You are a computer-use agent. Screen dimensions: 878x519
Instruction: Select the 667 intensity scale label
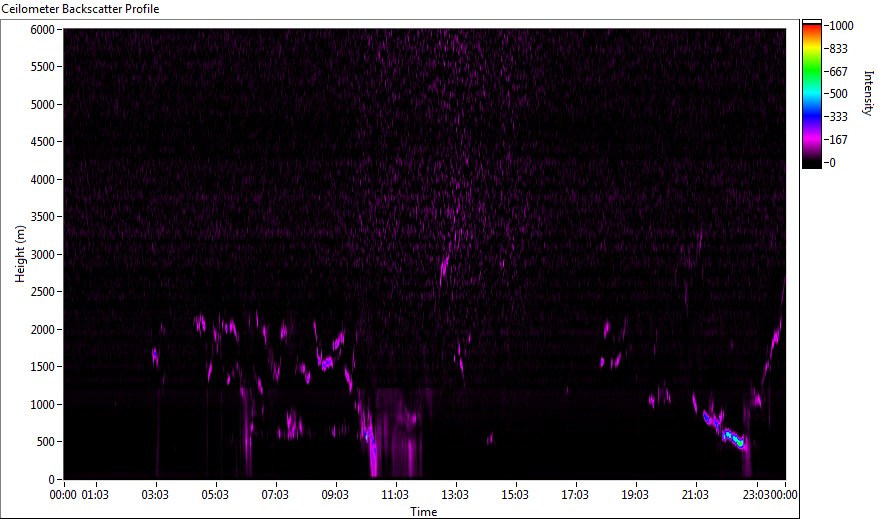[x=839, y=72]
